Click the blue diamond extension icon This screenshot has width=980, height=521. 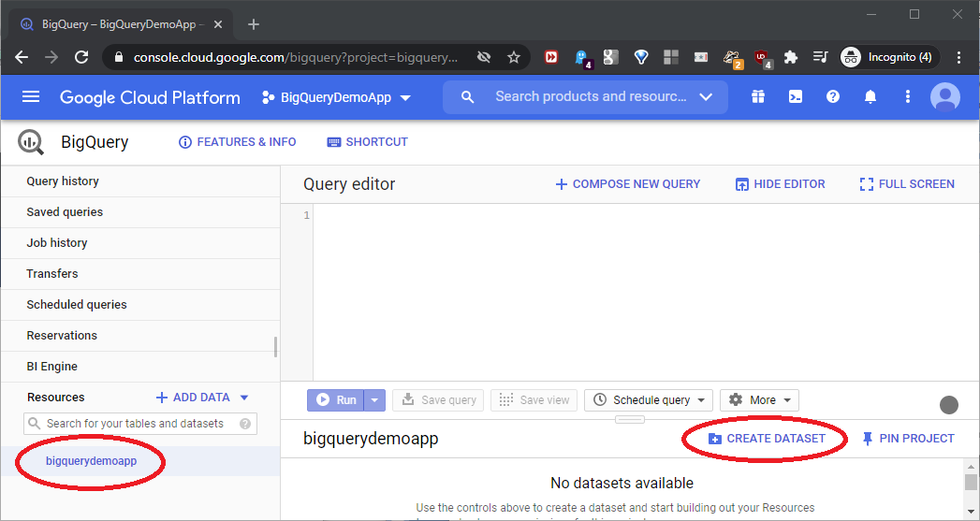pos(641,57)
